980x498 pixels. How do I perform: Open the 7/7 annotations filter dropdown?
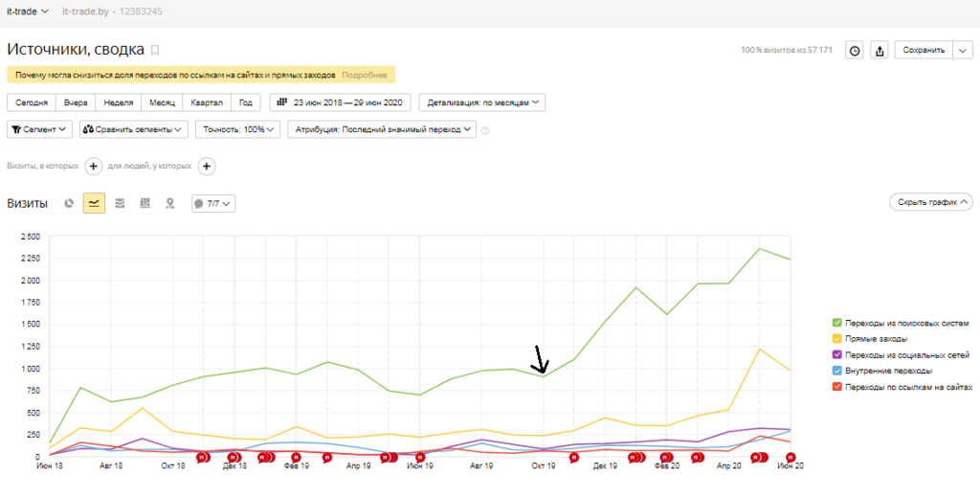tap(213, 203)
